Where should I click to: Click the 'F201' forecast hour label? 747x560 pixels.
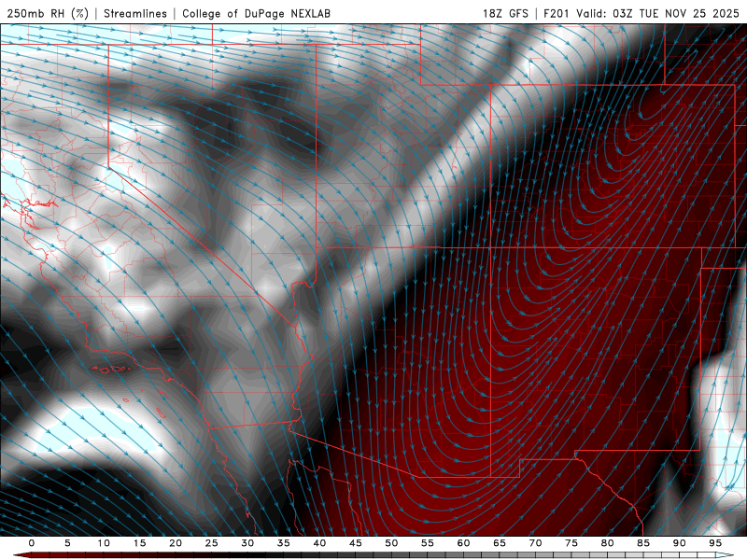[557, 13]
